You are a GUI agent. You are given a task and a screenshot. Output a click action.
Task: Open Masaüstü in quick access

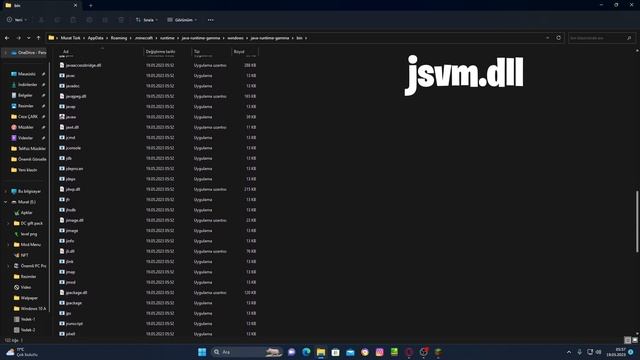tap(27, 74)
